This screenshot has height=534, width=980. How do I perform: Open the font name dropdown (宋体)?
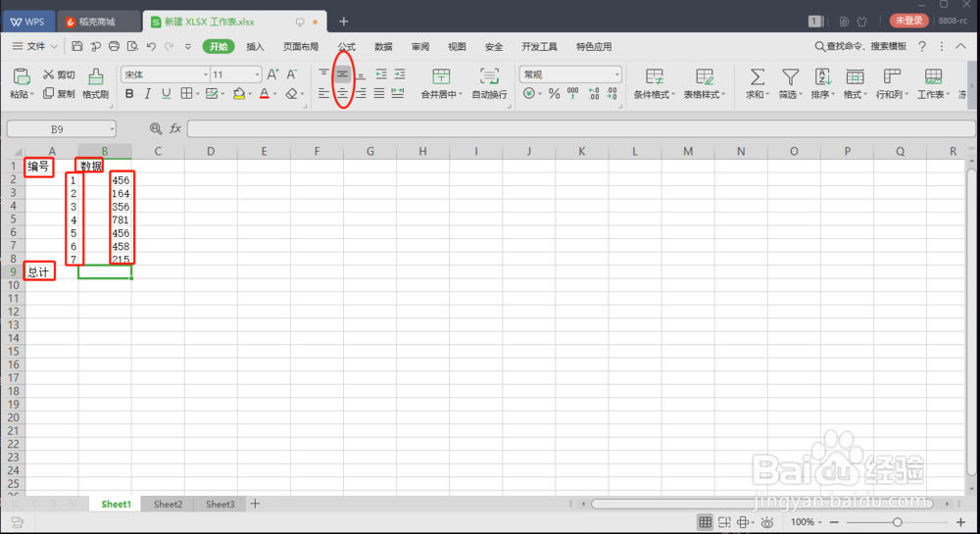[205, 74]
